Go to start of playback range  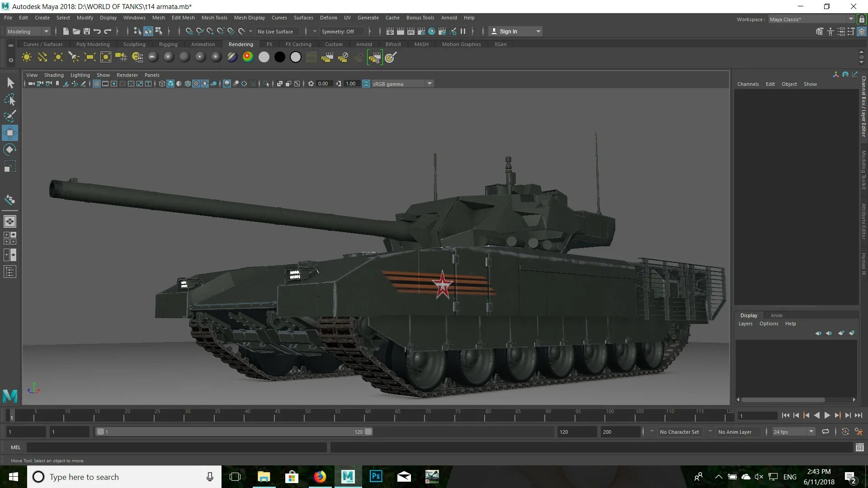(x=785, y=415)
